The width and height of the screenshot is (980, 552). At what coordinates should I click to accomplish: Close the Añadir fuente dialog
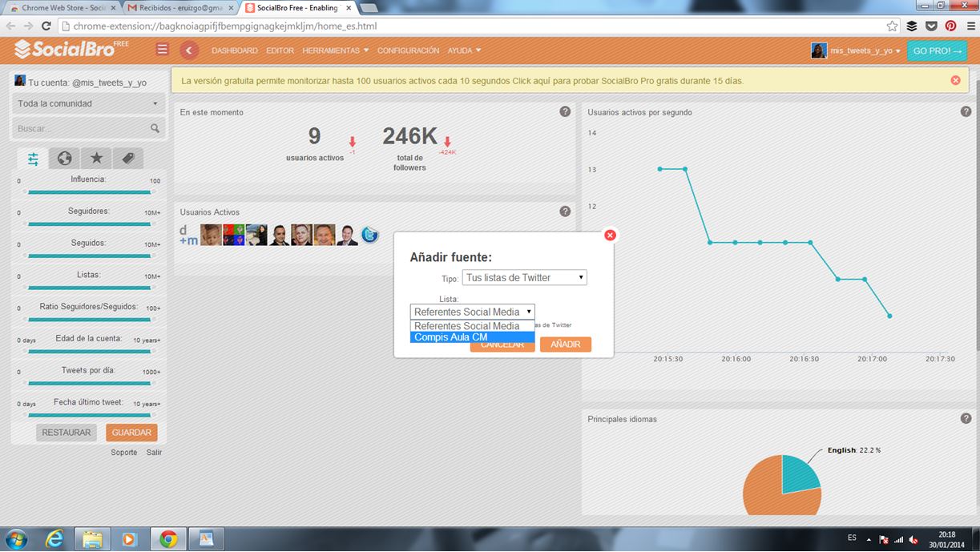pyautogui.click(x=610, y=235)
